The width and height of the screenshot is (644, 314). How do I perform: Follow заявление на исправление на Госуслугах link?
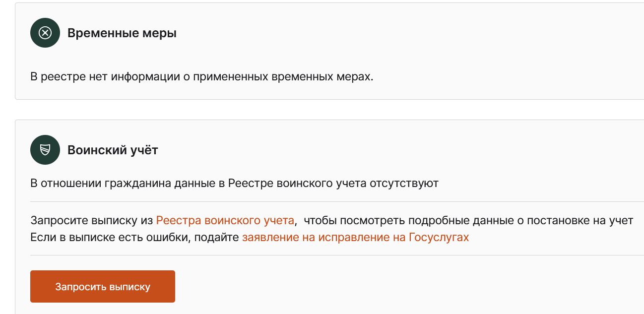point(355,237)
